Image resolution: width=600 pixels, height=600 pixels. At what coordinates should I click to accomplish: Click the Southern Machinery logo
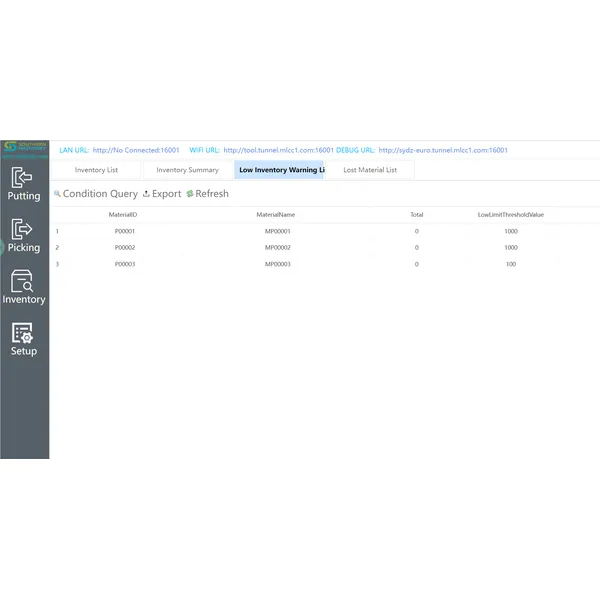pyautogui.click(x=25, y=147)
